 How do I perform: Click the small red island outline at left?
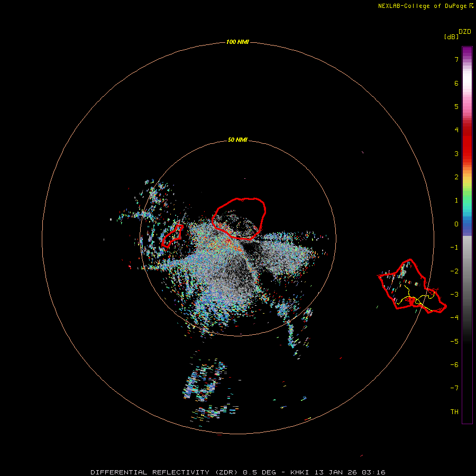tap(172, 235)
